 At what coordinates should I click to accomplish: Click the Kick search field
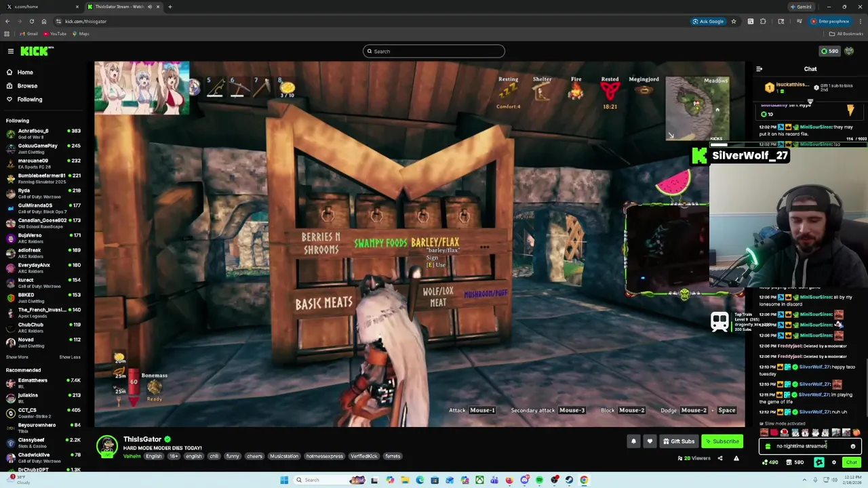pos(434,51)
